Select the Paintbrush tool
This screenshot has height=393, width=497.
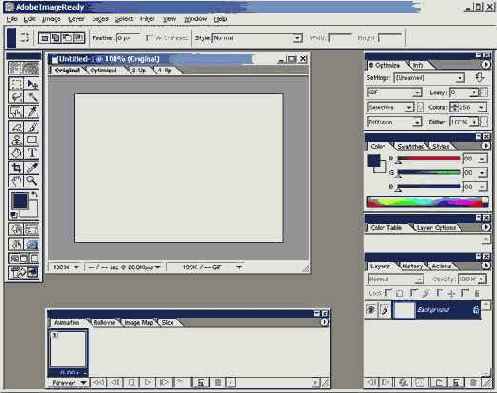[32, 127]
